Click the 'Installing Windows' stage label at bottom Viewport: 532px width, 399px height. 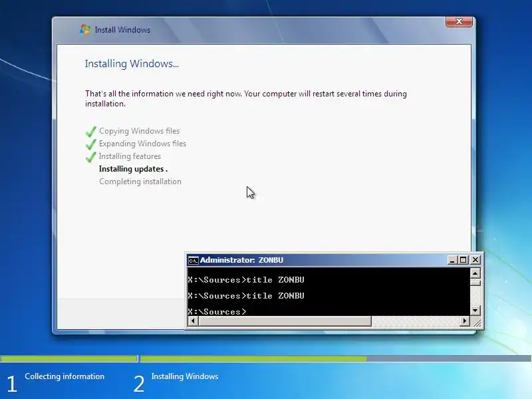[185, 376]
